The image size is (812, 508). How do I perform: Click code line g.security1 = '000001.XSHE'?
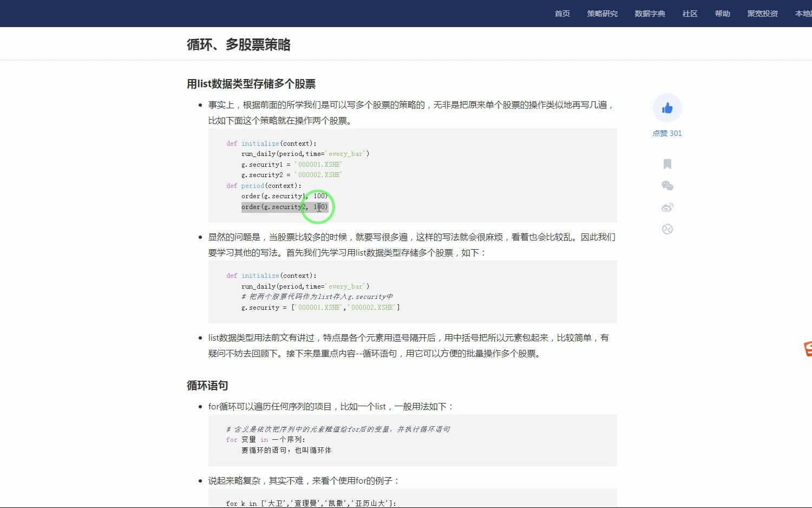click(x=292, y=165)
